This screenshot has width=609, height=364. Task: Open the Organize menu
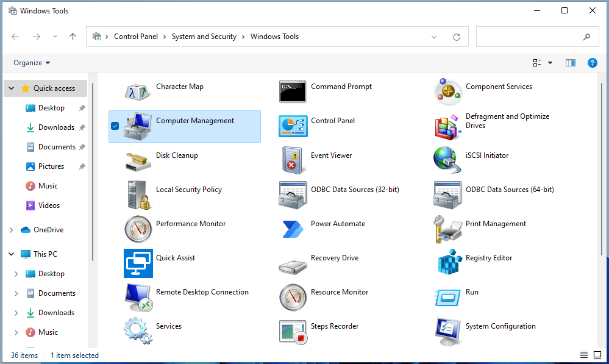pos(31,63)
